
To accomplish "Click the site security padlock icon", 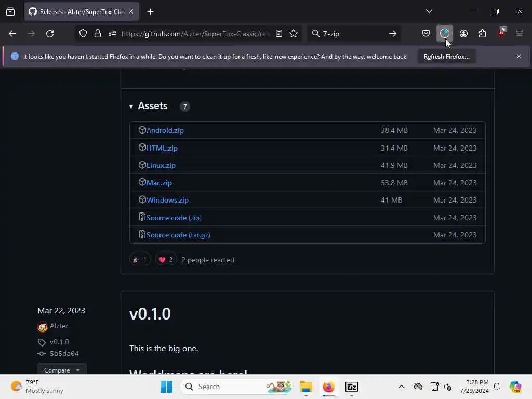I will coord(98,34).
